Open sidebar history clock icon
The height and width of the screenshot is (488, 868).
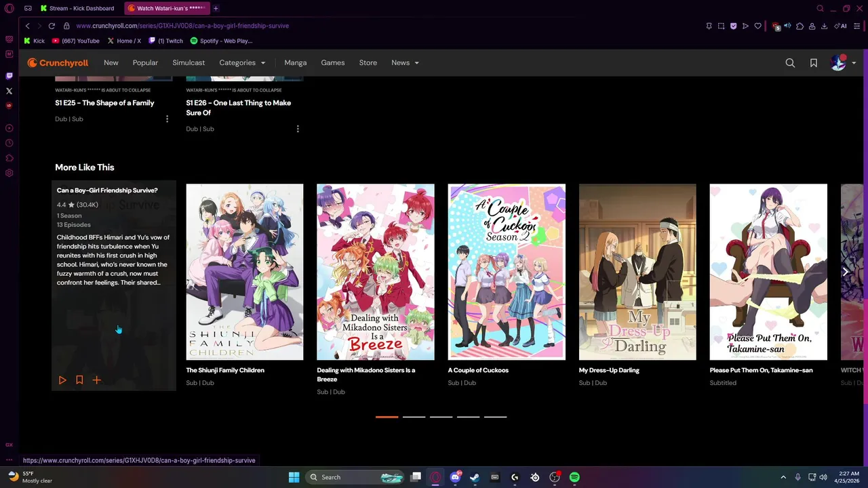[9, 143]
